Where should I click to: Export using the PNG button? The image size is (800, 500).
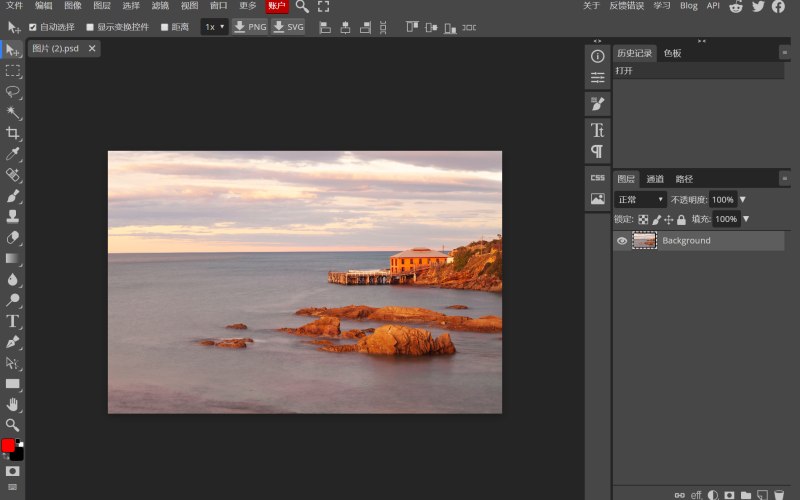[x=250, y=27]
